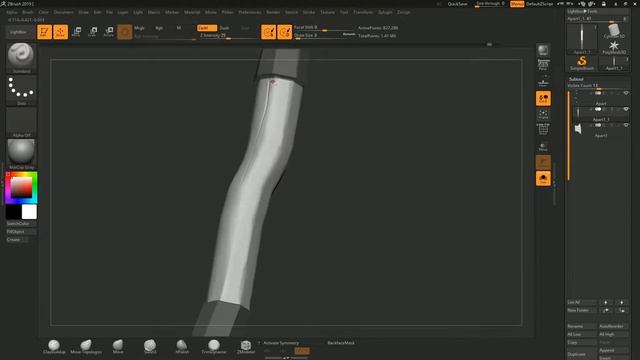Click the SwitchColor button
Screen dimensions: 640x360
coord(21,224)
